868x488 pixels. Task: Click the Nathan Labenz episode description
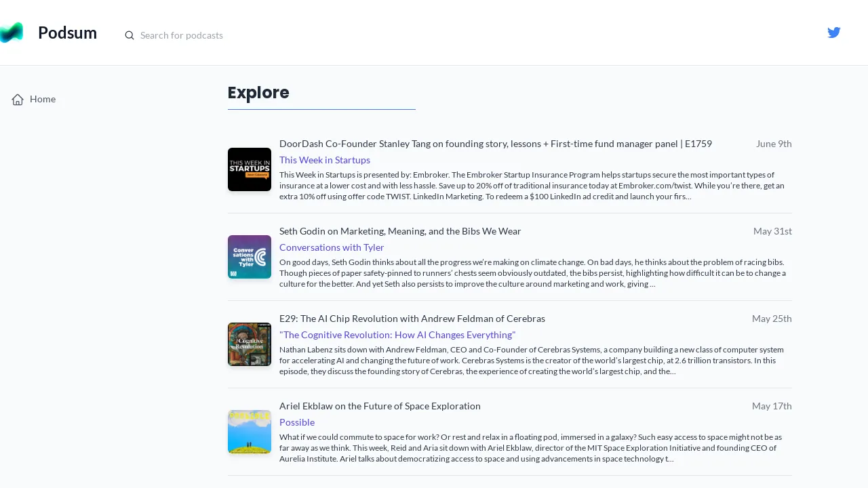coord(532,361)
